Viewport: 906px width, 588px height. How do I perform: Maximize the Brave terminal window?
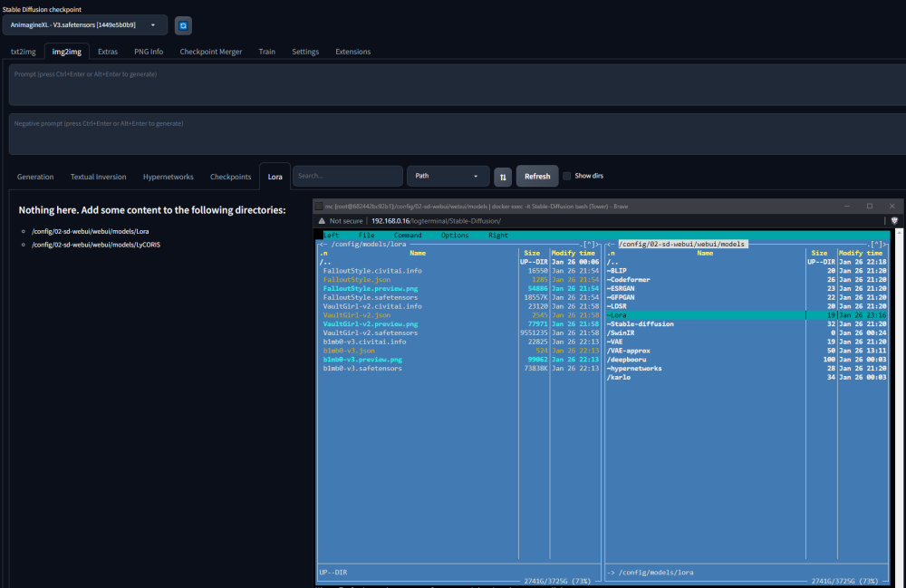(x=870, y=206)
